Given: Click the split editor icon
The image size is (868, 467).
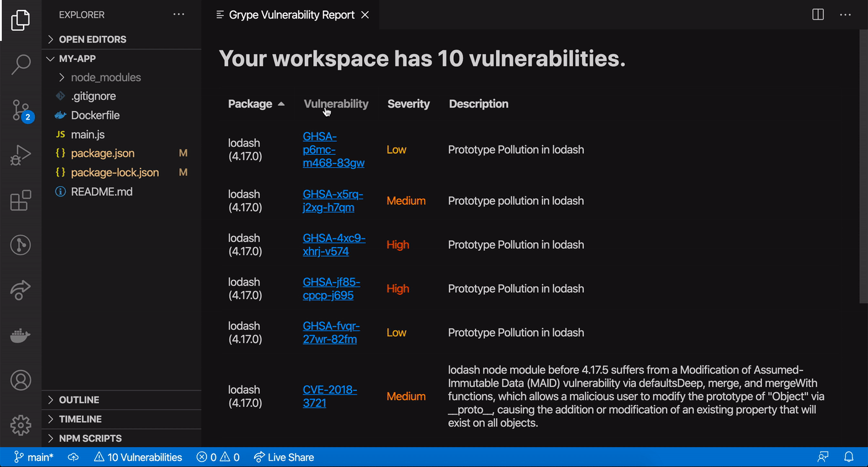Looking at the screenshot, I should pyautogui.click(x=818, y=14).
